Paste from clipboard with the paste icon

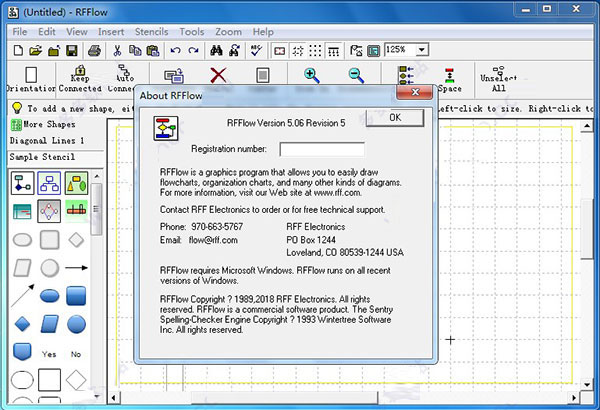pos(153,50)
